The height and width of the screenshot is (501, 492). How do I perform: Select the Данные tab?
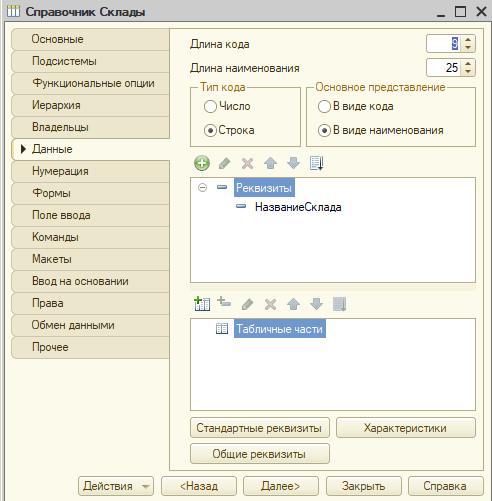click(x=90, y=149)
